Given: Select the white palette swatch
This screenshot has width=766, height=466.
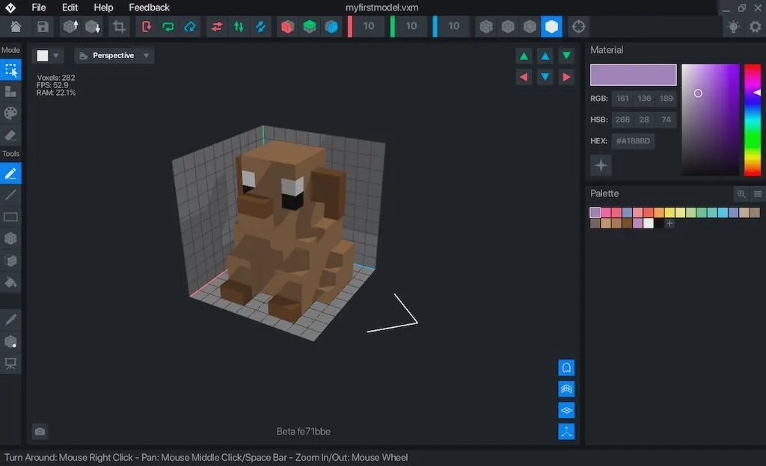Looking at the screenshot, I should [x=648, y=223].
